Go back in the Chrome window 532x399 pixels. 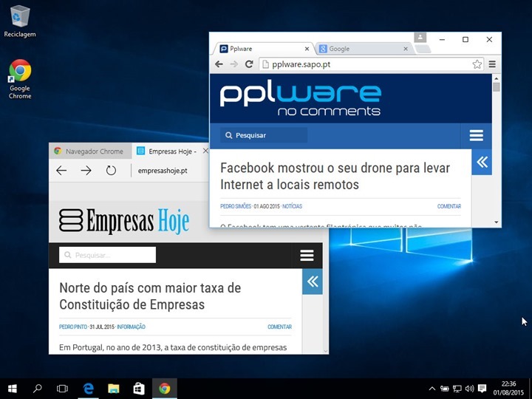pyautogui.click(x=219, y=64)
